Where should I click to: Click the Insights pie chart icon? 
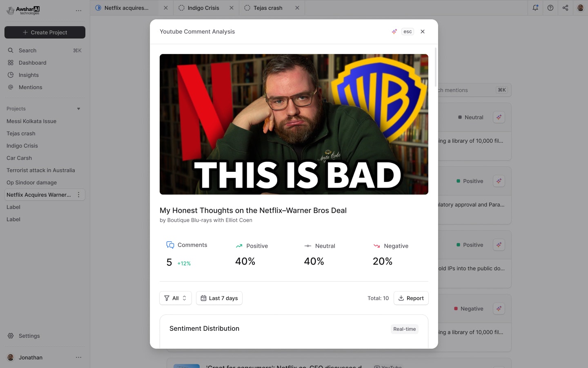tap(11, 75)
